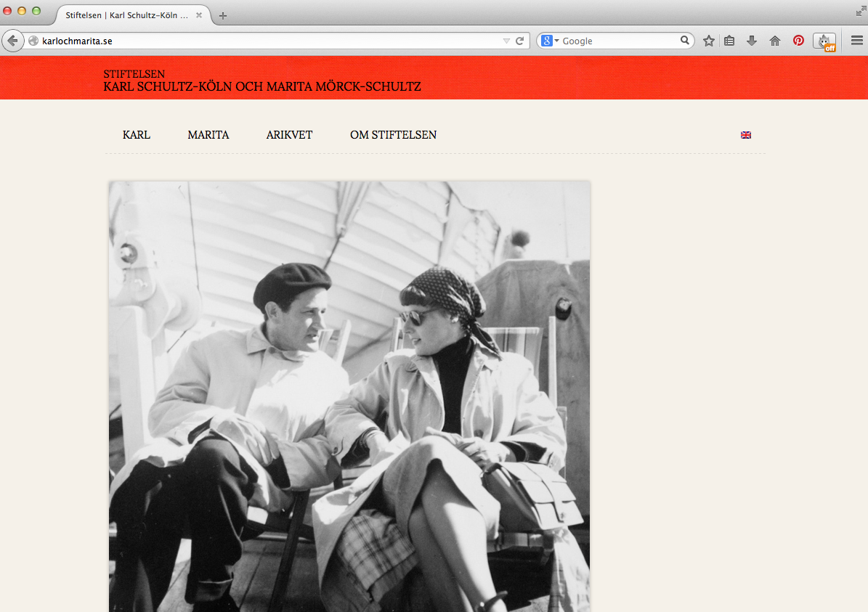Screen dimensions: 868x612
Task: Go to the ARIKVET page link
Action: (x=289, y=135)
